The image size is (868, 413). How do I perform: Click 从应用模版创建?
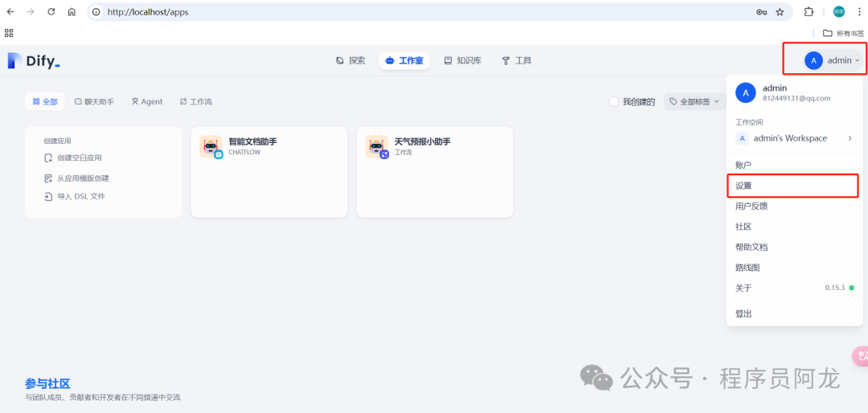[76, 178]
